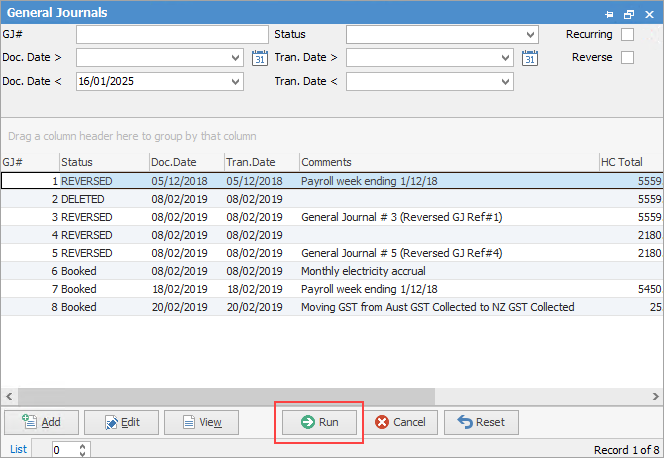This screenshot has height=458, width=664.
Task: Select the Monthly electricity accrual journal row
Action: 362,271
